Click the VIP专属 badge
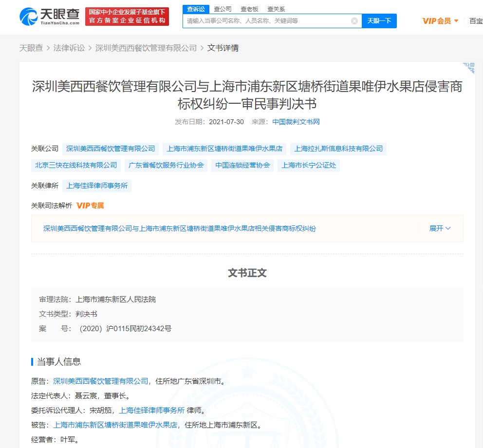Image resolution: width=483 pixels, height=448 pixels. pos(90,205)
